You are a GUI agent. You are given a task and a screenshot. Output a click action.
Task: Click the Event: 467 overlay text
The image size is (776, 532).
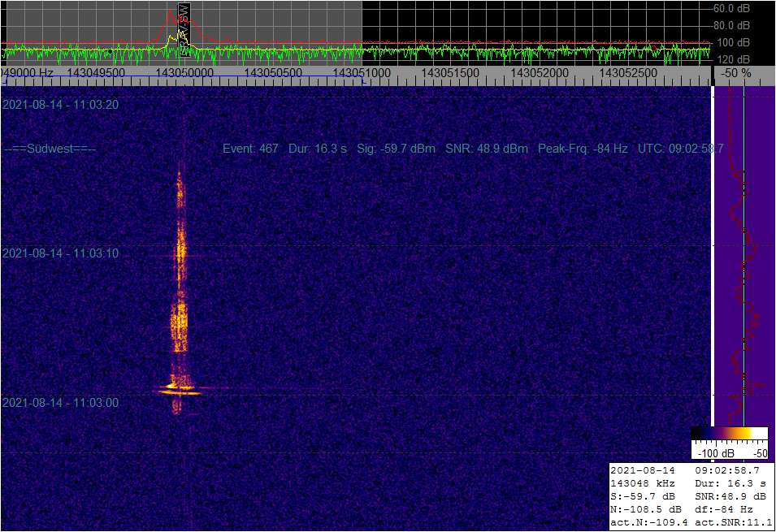coord(250,149)
